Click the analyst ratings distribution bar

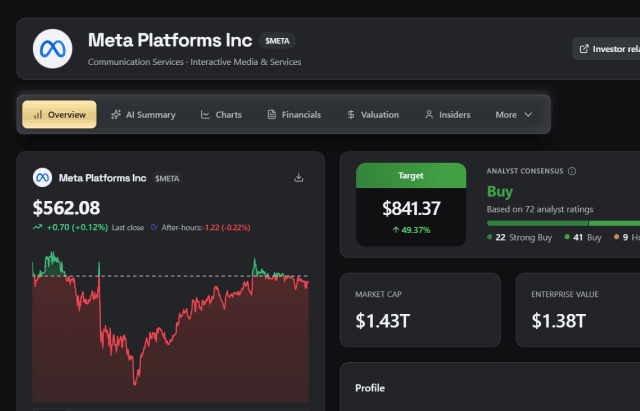pyautogui.click(x=563, y=223)
